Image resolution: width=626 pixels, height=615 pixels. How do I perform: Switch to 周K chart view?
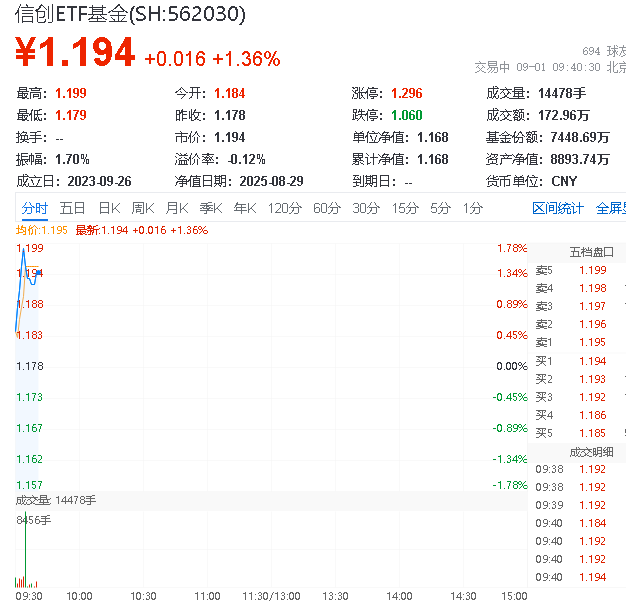pos(143,208)
